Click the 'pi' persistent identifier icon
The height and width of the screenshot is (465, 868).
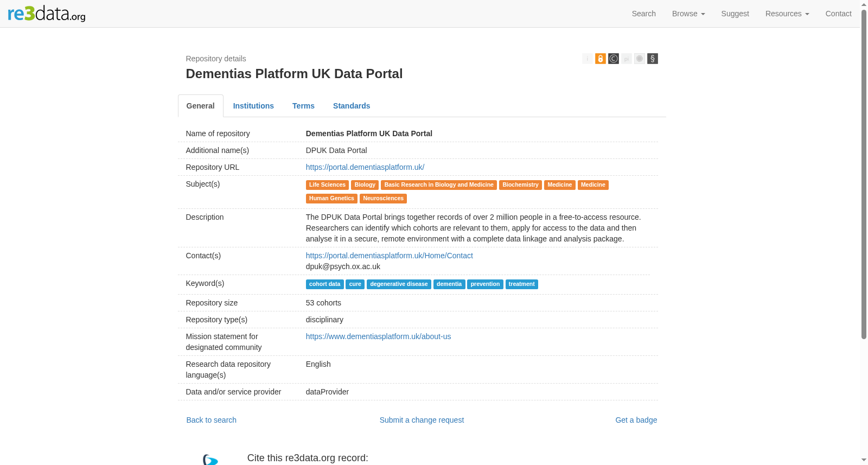point(627,59)
